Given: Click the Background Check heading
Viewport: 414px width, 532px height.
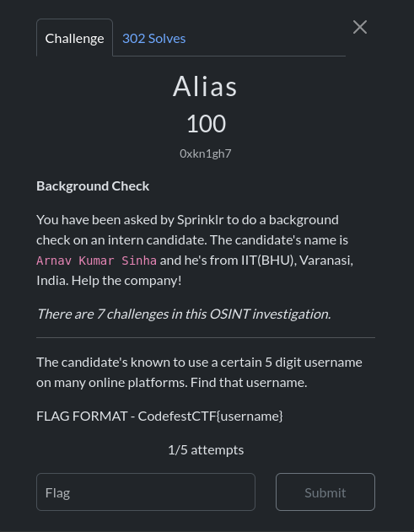Looking at the screenshot, I should [x=93, y=186].
